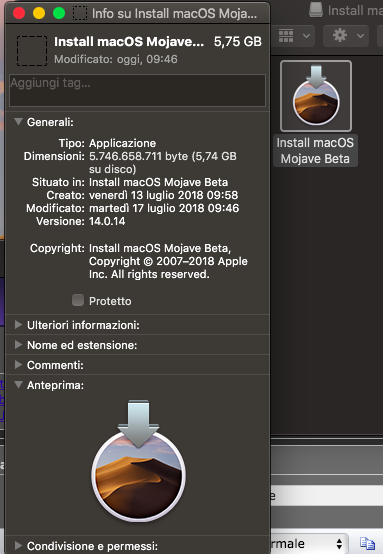Click the Creato date venerdì 13 luglio 2018
Screen dimensions: 383x554
click(x=164, y=195)
